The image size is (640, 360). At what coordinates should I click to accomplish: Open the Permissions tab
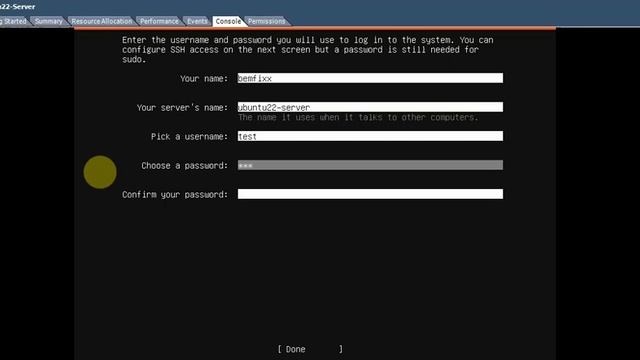267,21
